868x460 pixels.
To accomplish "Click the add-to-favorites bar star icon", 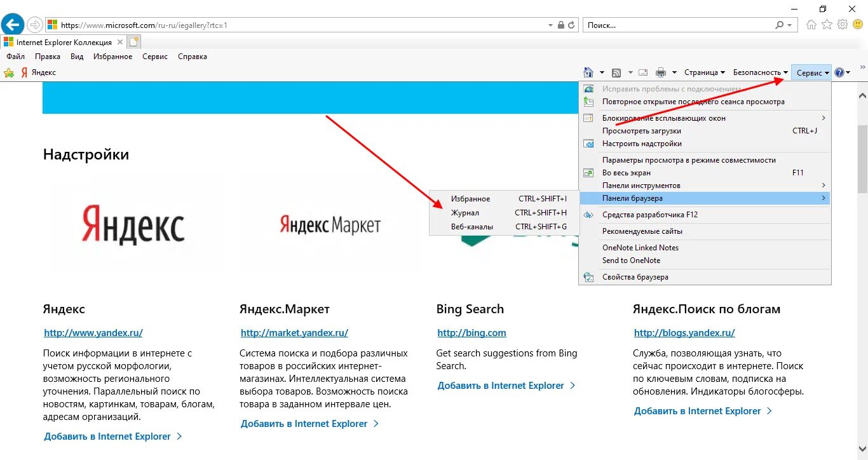I will [9, 72].
